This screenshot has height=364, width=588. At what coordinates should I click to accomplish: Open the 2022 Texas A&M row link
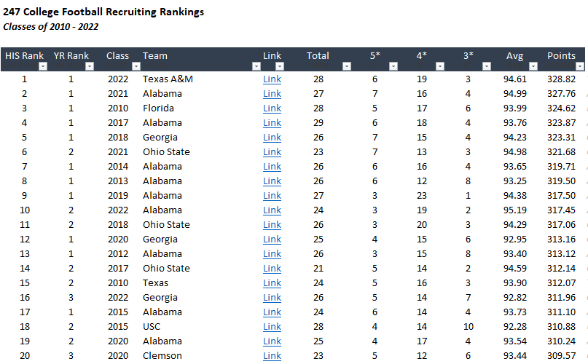click(272, 79)
